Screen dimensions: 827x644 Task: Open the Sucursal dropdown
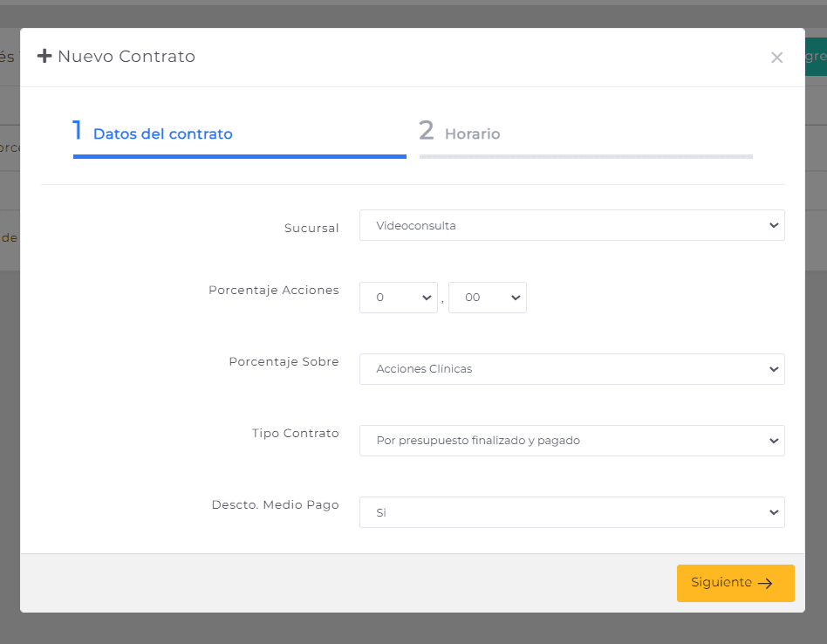click(571, 225)
